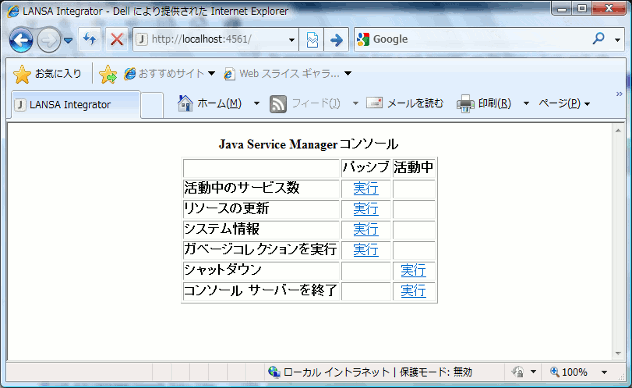Click the printer icon for 印刷(R)
Screen dimensions: 632x388
coord(465,104)
